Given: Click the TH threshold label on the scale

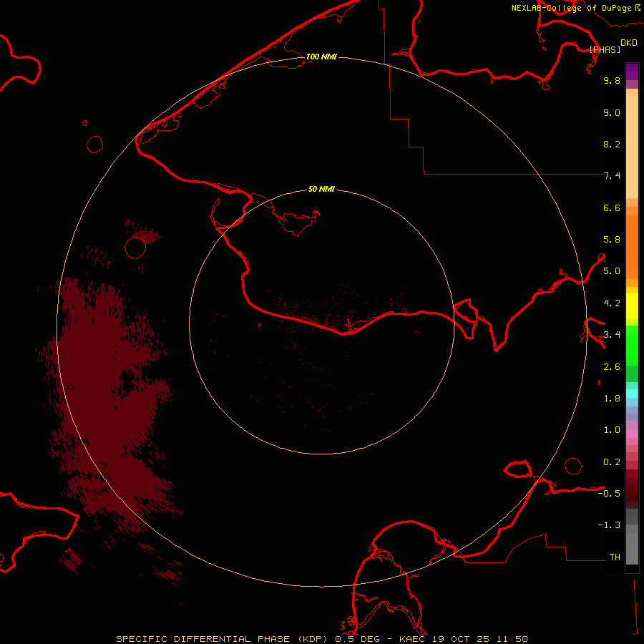Looking at the screenshot, I should click(614, 557).
